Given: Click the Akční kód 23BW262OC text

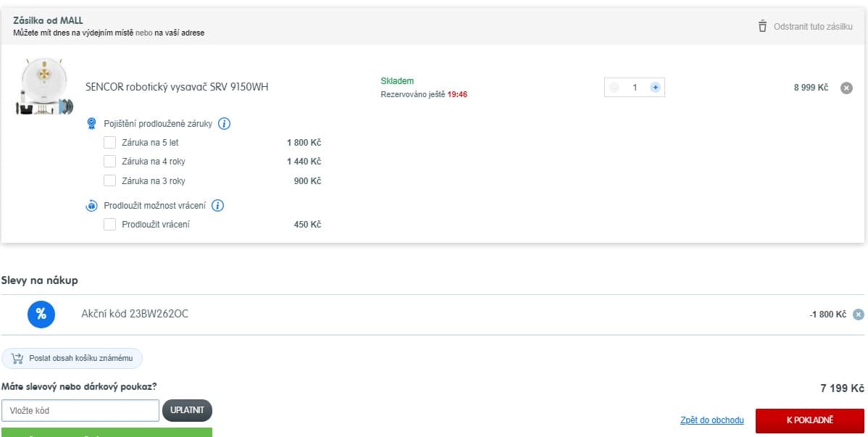Looking at the screenshot, I should click(x=135, y=314).
